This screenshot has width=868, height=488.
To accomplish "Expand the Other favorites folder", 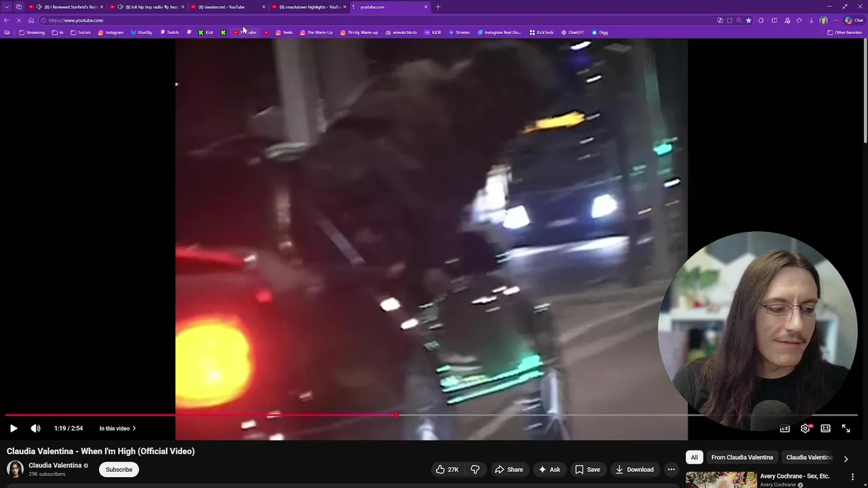I will [x=844, y=33].
